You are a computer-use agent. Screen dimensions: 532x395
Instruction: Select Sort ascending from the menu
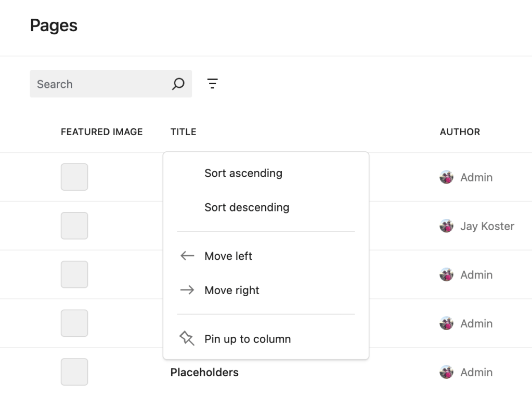[243, 173]
